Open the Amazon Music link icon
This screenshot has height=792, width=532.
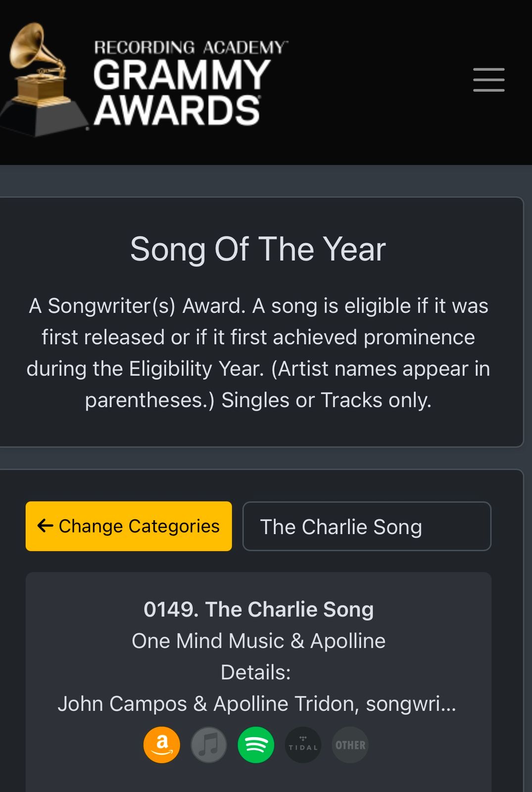(x=162, y=744)
